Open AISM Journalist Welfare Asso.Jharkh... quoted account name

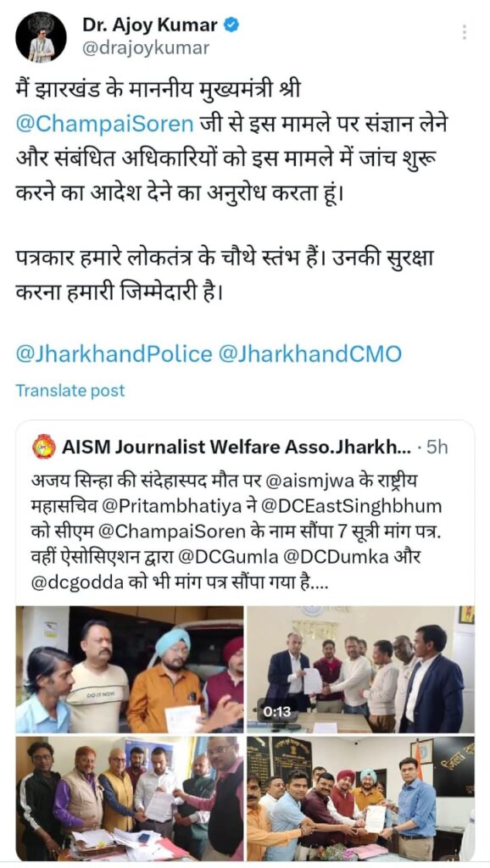[237, 448]
